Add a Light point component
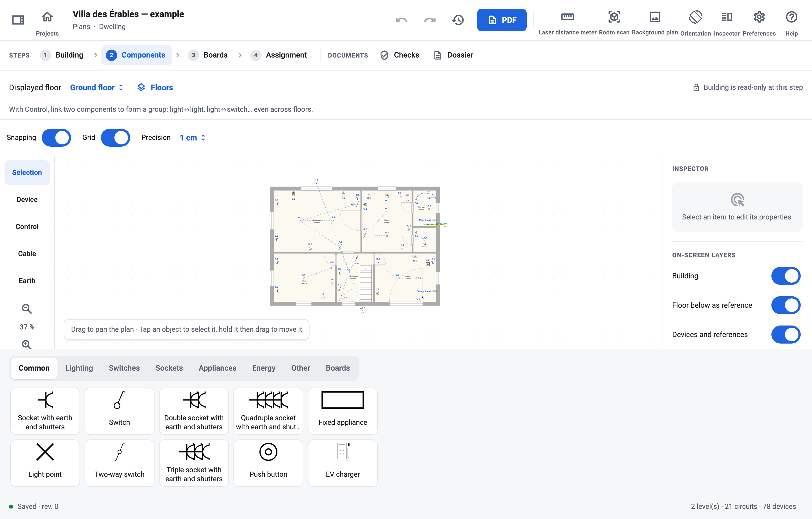This screenshot has height=519, width=812. (x=45, y=463)
